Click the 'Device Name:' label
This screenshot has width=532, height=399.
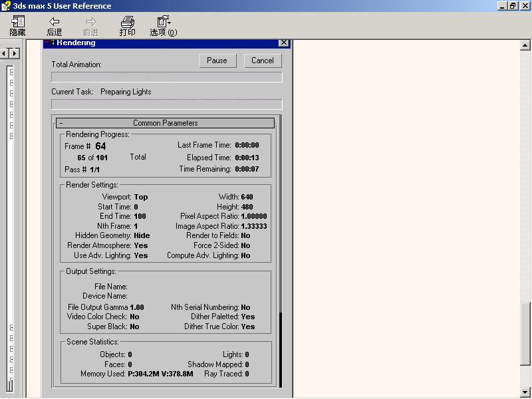(x=105, y=296)
